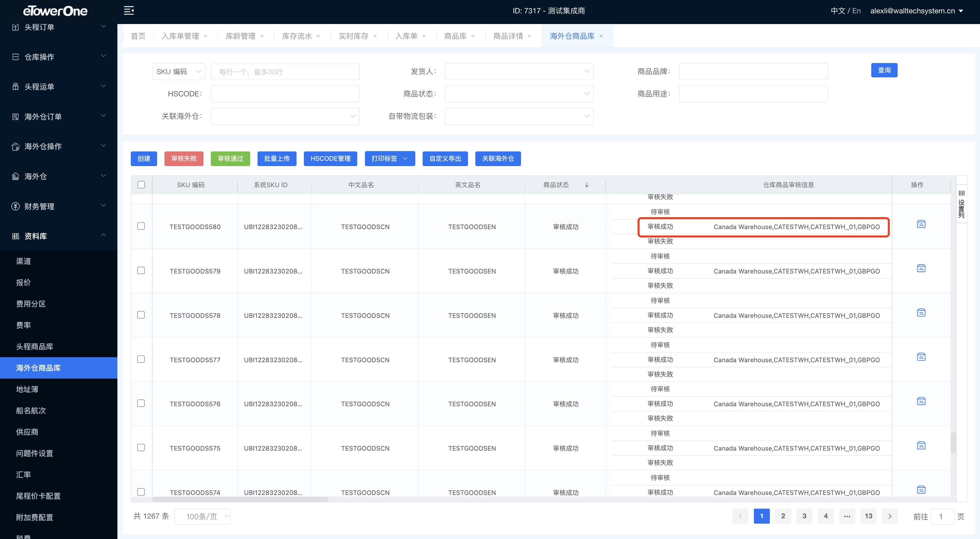Switch to the 商品库 tab
This screenshot has height=539, width=980.
pyautogui.click(x=455, y=36)
